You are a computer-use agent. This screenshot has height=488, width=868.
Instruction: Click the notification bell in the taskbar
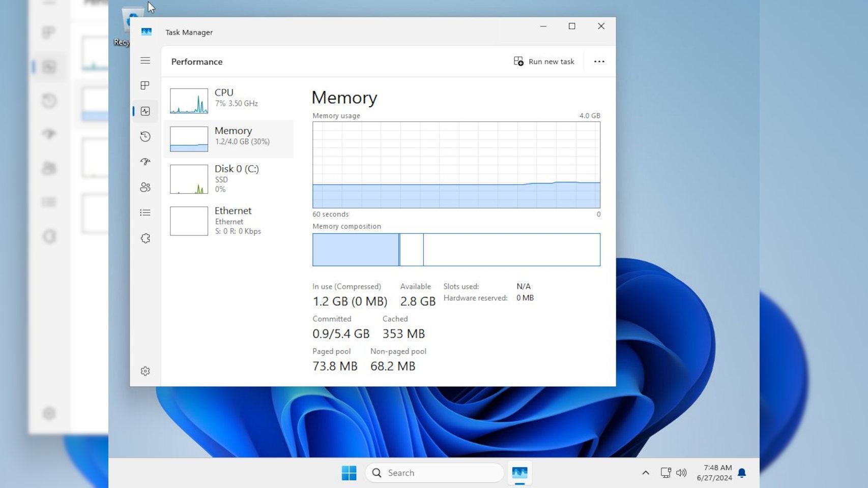tap(742, 472)
